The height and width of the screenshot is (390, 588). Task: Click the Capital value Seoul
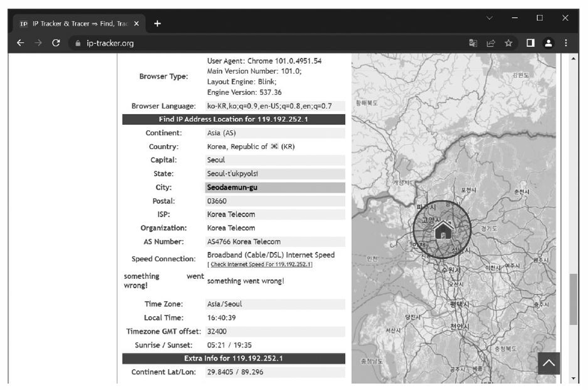point(216,160)
